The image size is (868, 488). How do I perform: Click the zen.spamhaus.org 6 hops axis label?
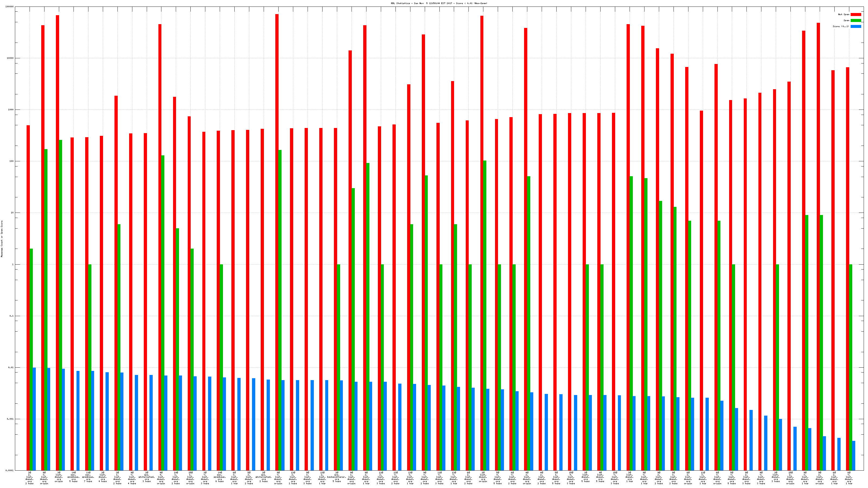(x=220, y=477)
